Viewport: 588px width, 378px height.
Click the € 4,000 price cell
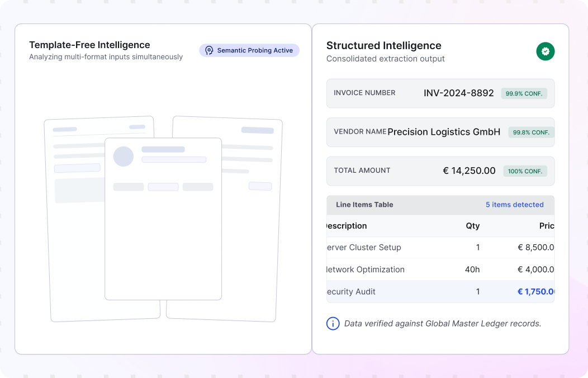click(536, 270)
